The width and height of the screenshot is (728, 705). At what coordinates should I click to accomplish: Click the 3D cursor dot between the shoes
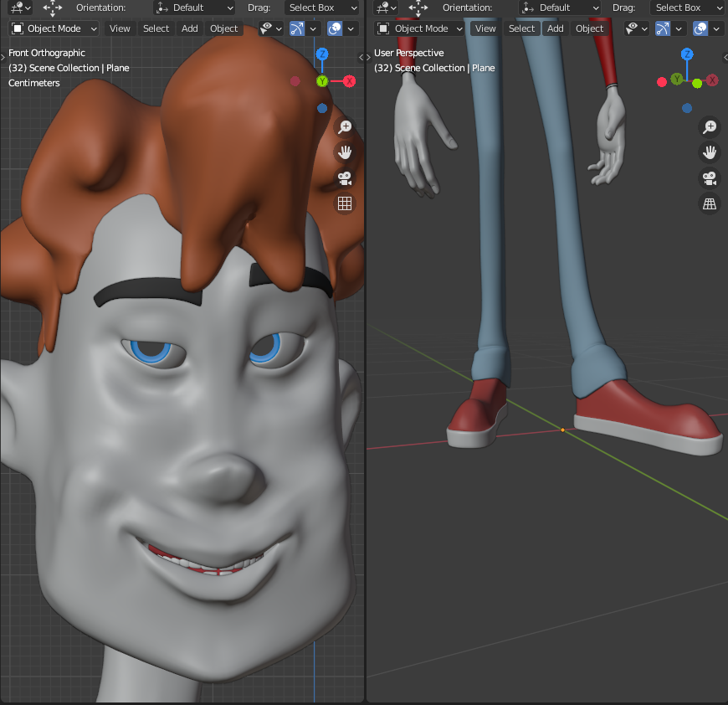pyautogui.click(x=562, y=429)
